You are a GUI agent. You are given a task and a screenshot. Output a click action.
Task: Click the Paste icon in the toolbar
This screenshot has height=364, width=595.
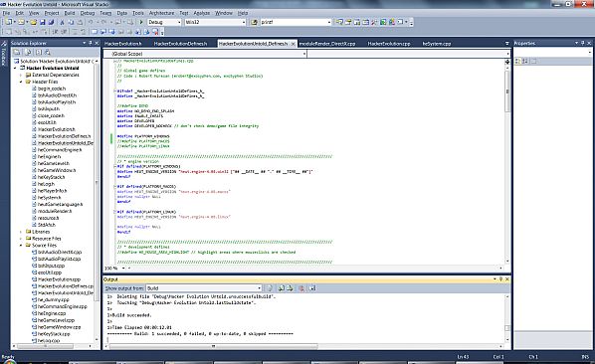pos(80,22)
